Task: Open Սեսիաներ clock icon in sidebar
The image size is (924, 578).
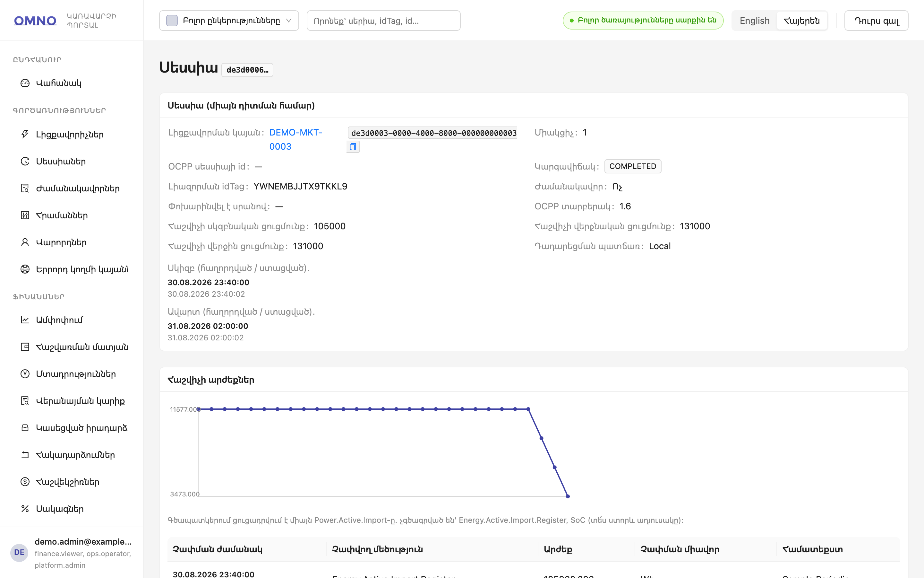Action: coord(25,161)
